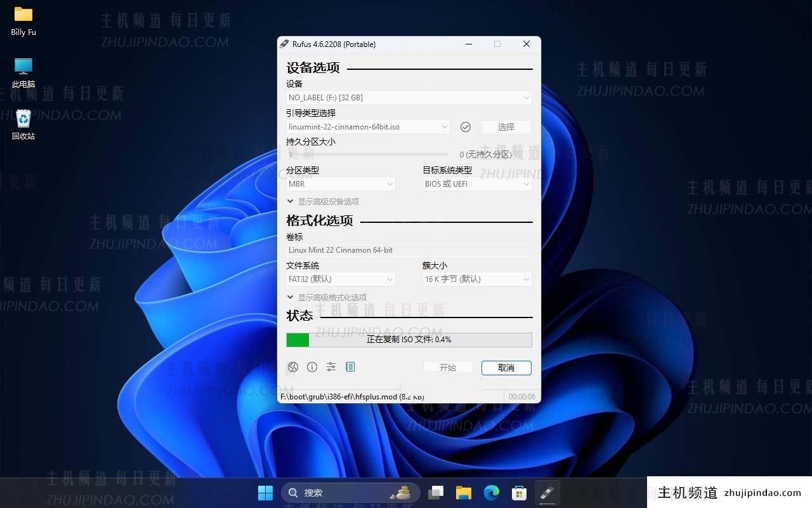Open the boot selection ISO dropdown

click(x=368, y=127)
